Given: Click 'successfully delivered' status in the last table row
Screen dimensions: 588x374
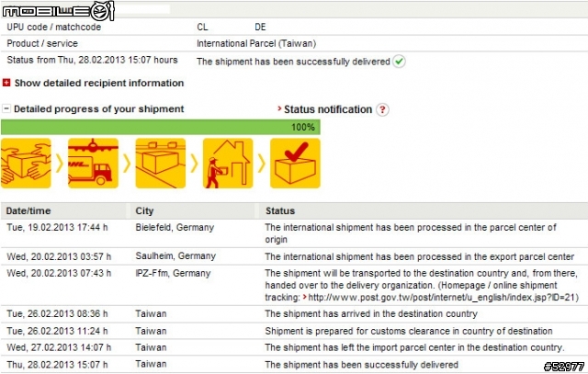Looking at the screenshot, I should 361,365.
